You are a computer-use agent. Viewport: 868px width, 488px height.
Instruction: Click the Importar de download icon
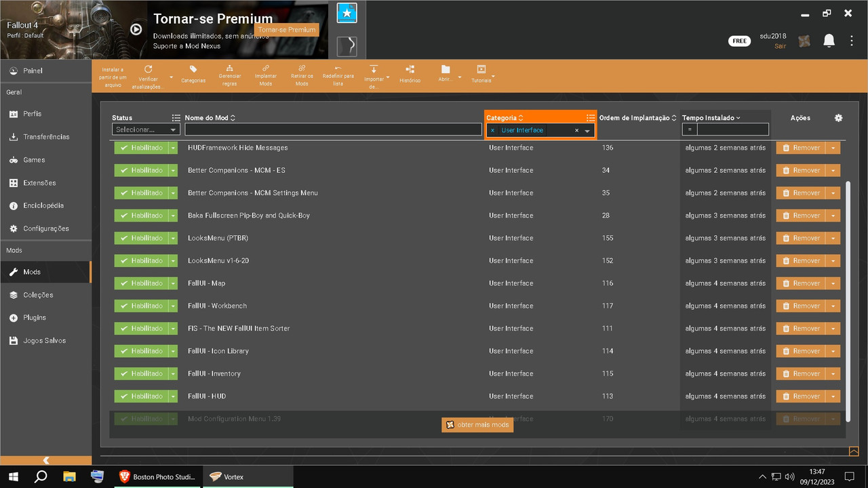click(374, 69)
